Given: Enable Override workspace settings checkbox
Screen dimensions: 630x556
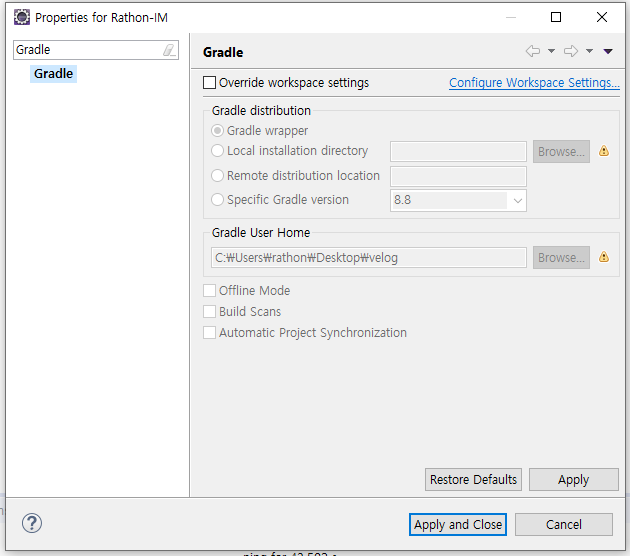Looking at the screenshot, I should [x=209, y=83].
